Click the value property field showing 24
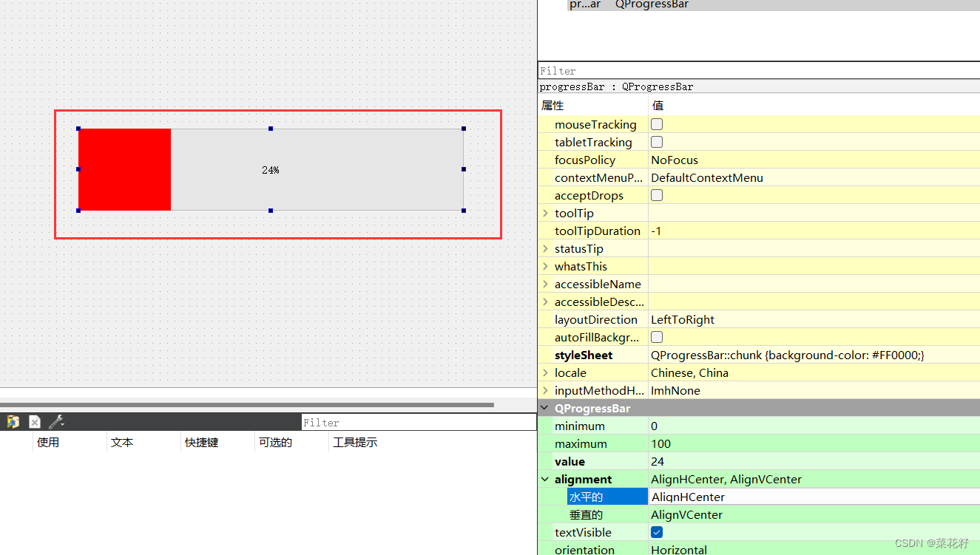Screen dimensions: 980x555 [x=658, y=461]
